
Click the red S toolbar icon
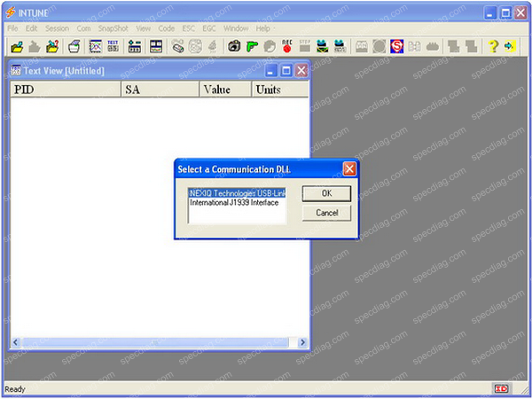coord(397,46)
